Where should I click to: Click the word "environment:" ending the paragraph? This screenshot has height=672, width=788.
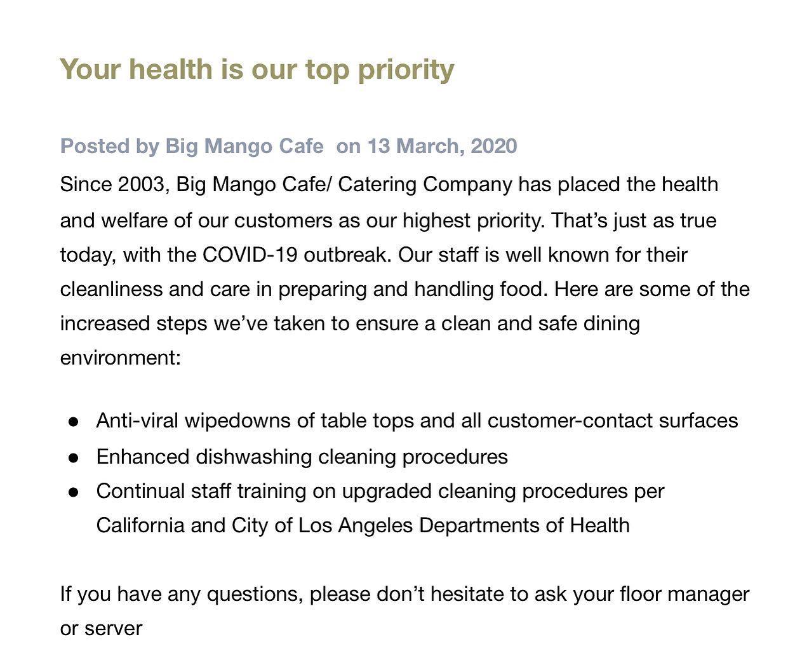[x=121, y=358]
